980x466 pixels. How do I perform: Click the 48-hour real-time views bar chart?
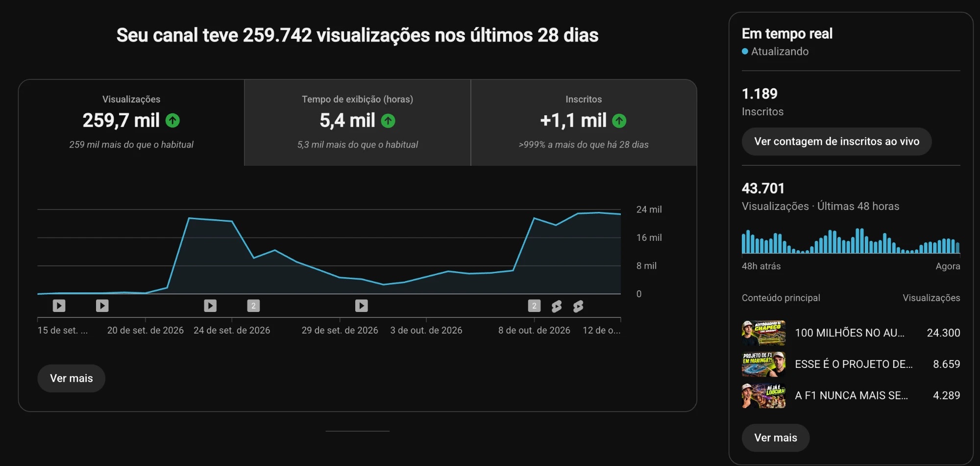click(x=851, y=241)
